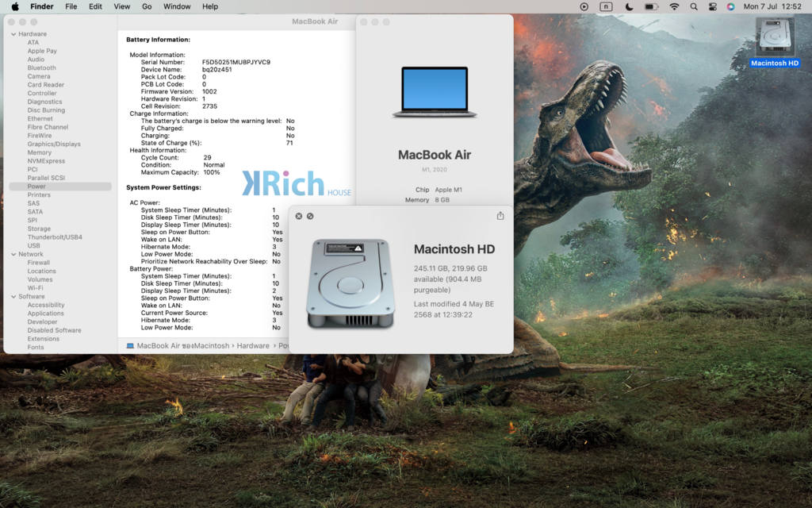Select Extensions in the sidebar
This screenshot has width=812, height=508.
44,339
